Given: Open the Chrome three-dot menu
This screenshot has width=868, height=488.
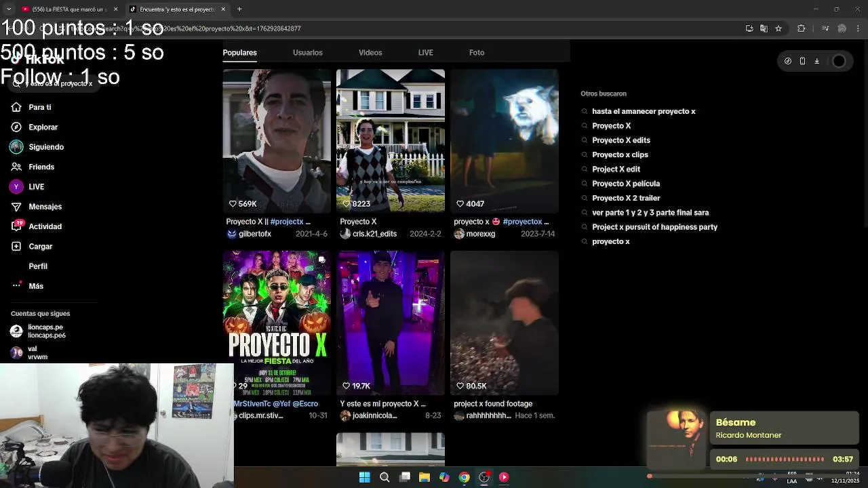Looking at the screenshot, I should click(x=858, y=28).
